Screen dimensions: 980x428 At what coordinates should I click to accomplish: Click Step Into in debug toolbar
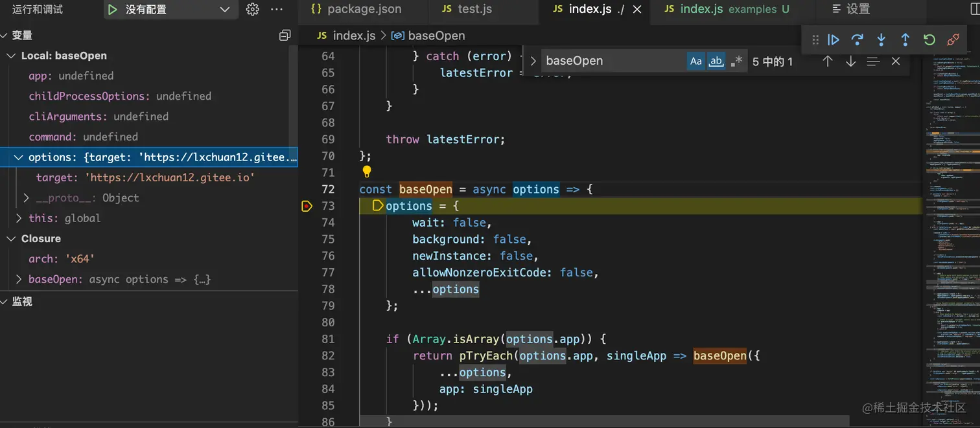point(881,40)
